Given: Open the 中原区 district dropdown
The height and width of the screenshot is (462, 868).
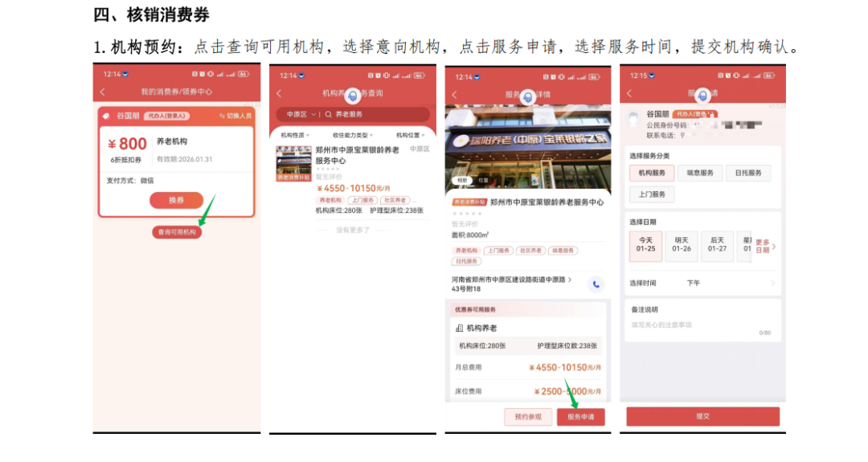Looking at the screenshot, I should (x=301, y=115).
